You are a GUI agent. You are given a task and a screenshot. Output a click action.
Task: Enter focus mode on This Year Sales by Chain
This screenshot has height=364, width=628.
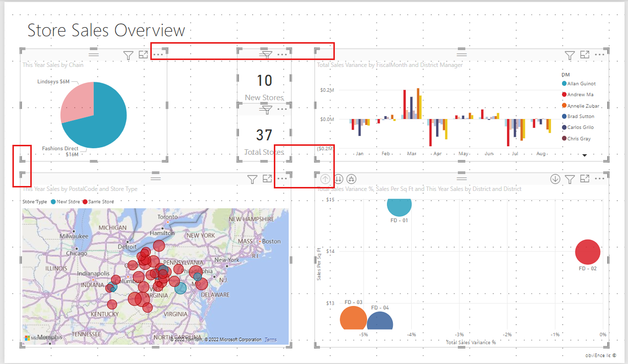[143, 55]
